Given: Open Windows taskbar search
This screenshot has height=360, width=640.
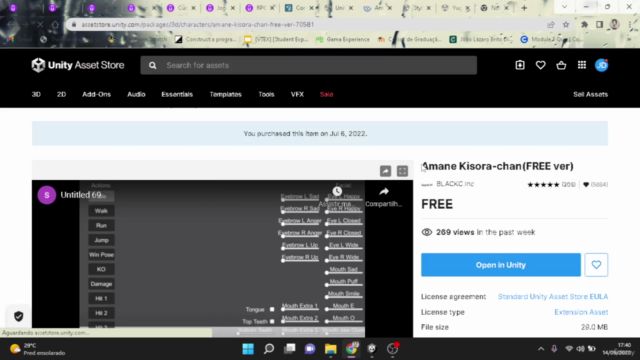Looking at the screenshot, I should point(269,349).
